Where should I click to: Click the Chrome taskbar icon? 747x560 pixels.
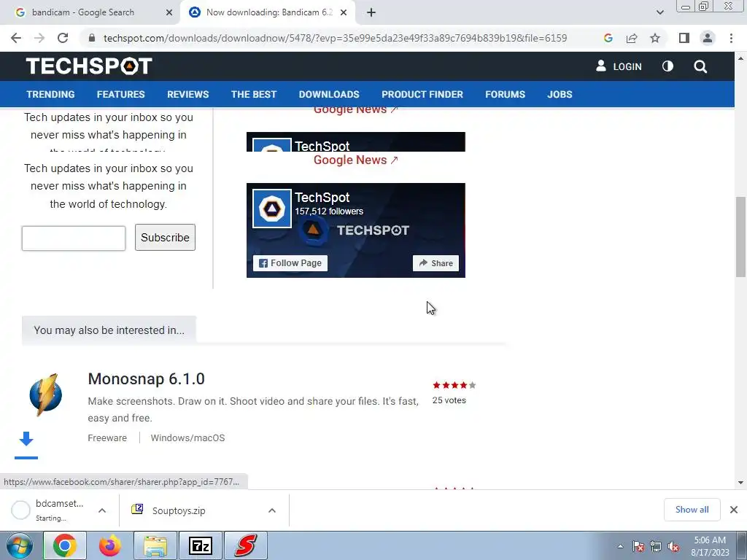65,545
